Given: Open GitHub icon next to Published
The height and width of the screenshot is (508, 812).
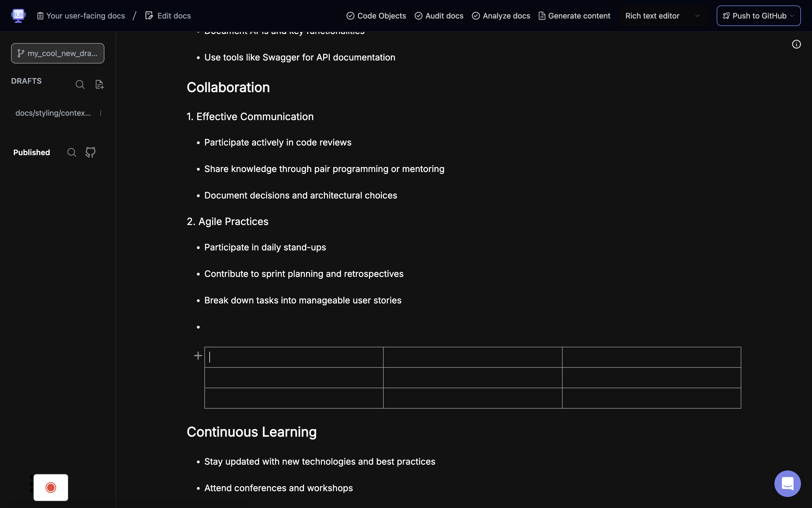Looking at the screenshot, I should pyautogui.click(x=90, y=152).
